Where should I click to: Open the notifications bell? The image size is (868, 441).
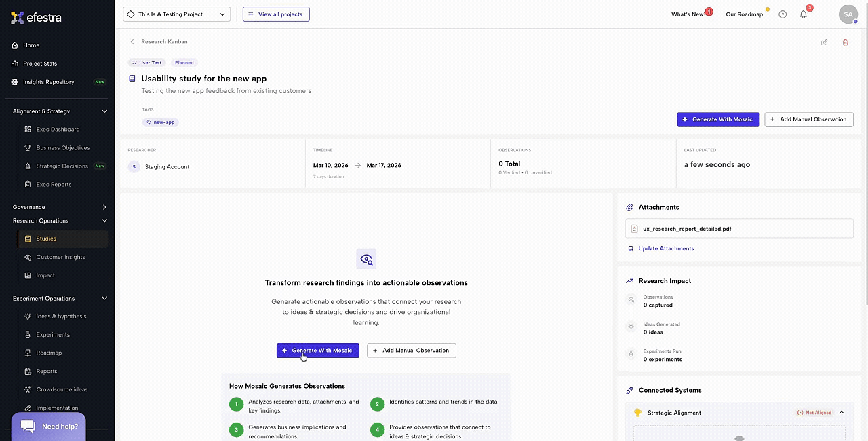tap(804, 14)
